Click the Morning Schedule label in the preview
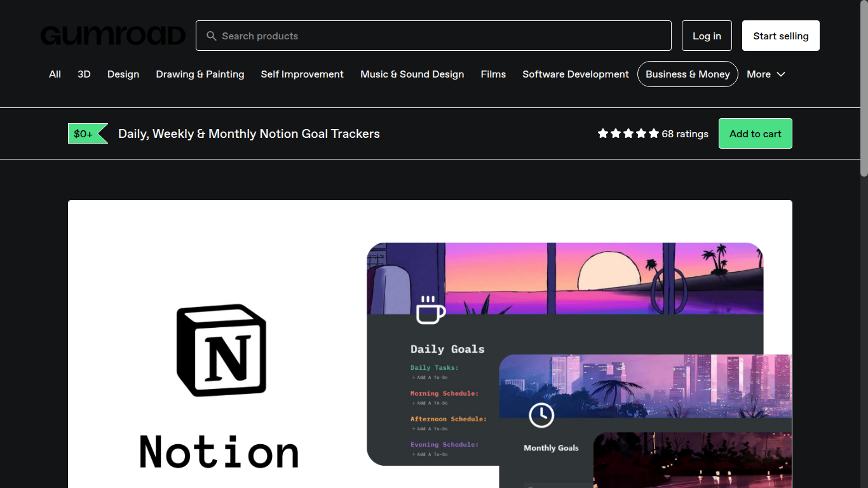The width and height of the screenshot is (868, 488). pyautogui.click(x=444, y=393)
